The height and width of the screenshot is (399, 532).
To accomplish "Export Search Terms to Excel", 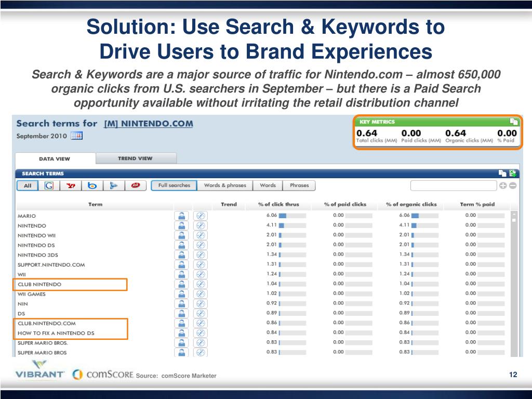I will (x=513, y=174).
